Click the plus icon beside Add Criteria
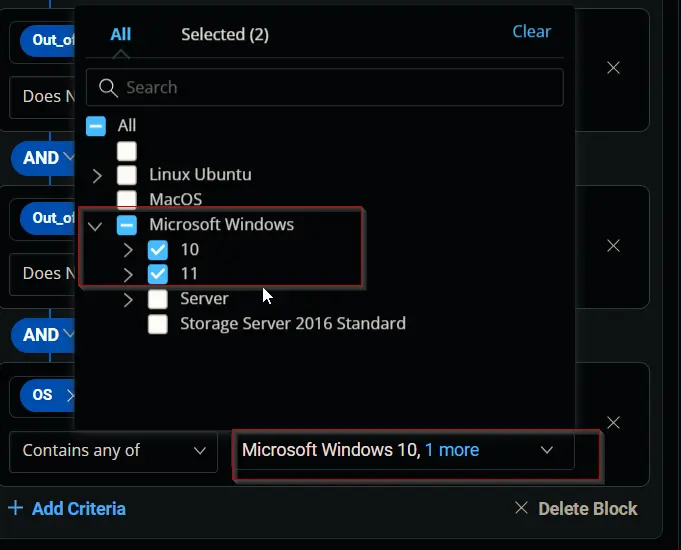Screen dimensions: 681x550 16,507
